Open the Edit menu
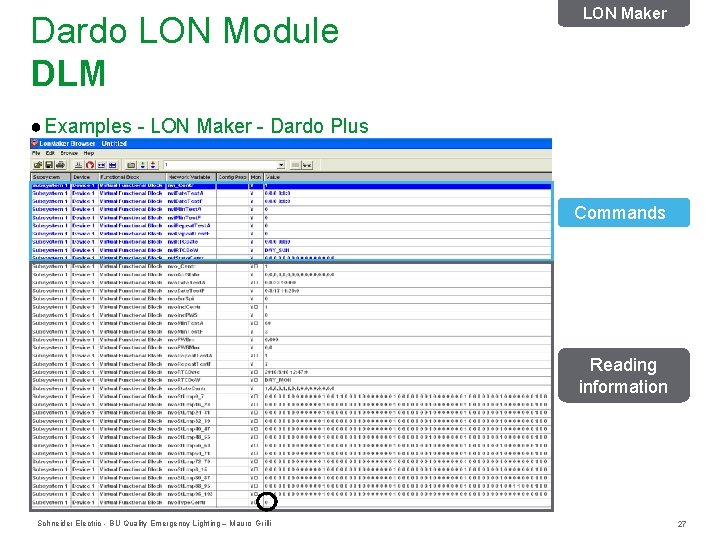The width and height of the screenshot is (720, 540). [x=50, y=153]
